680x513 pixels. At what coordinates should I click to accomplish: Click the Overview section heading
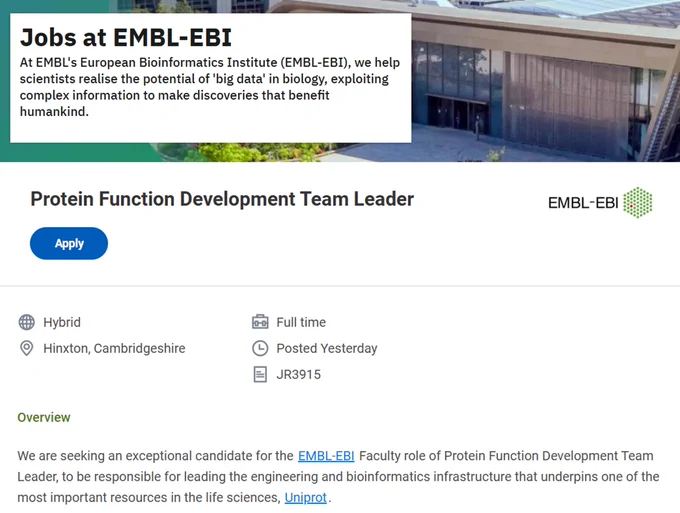pos(44,417)
